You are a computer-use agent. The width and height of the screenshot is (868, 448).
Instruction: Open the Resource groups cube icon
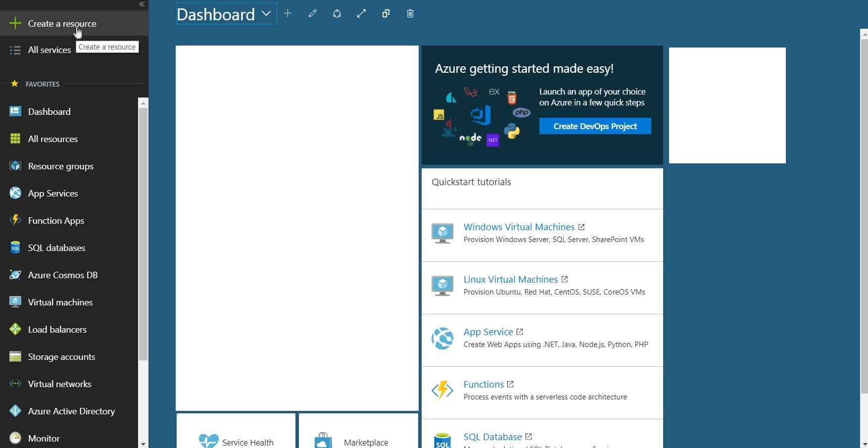pyautogui.click(x=15, y=166)
